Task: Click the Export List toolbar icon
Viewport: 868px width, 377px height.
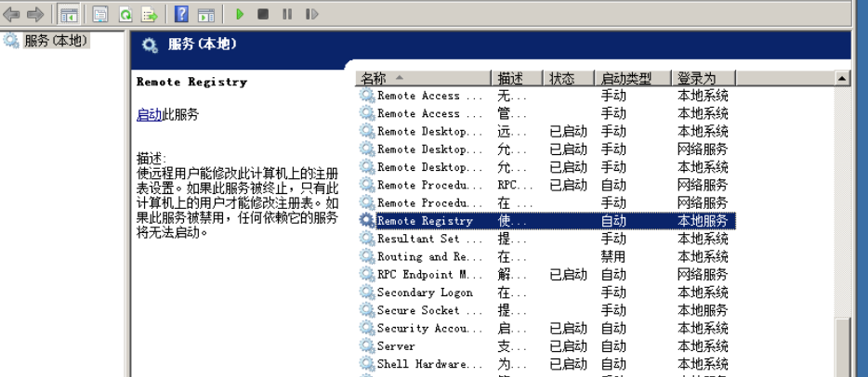Action: [x=150, y=14]
